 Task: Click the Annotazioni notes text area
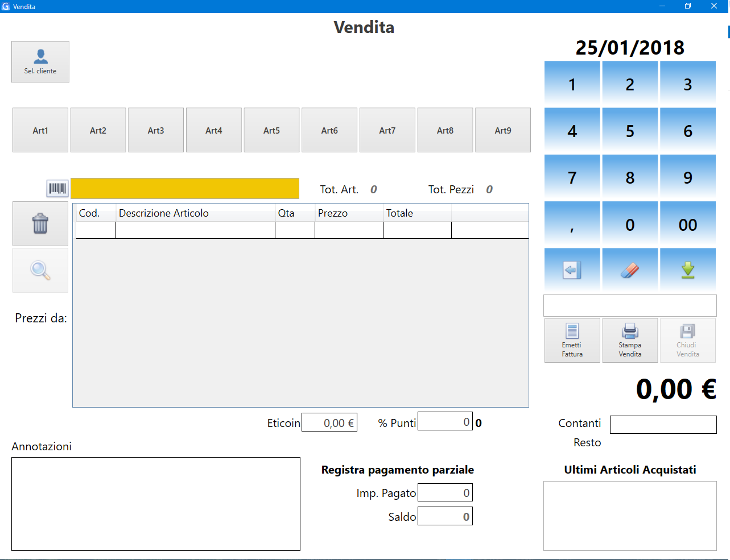(156, 504)
